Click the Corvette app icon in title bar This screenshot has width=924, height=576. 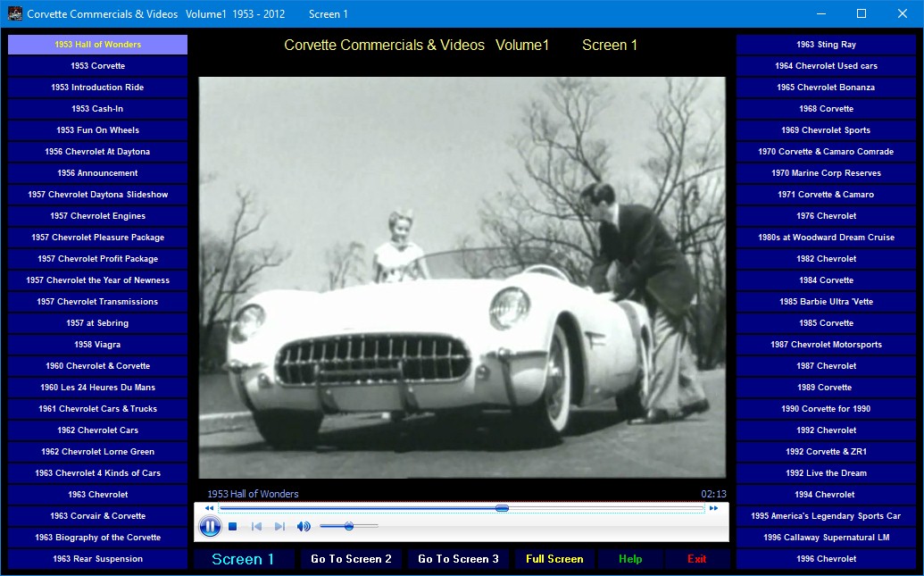tap(15, 13)
